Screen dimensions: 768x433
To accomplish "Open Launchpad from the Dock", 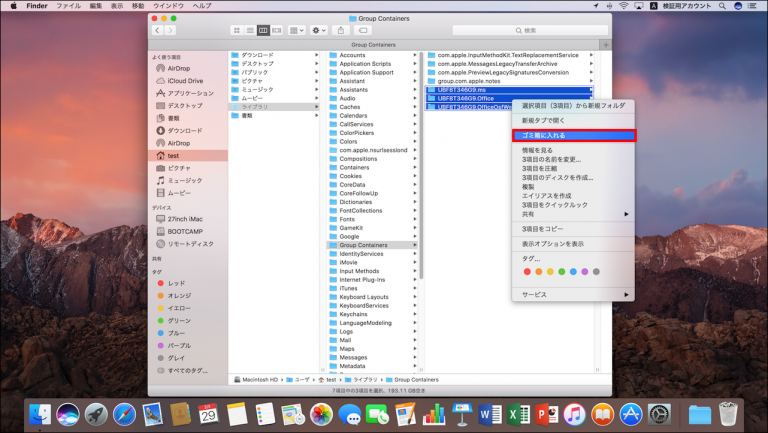I will [x=96, y=414].
